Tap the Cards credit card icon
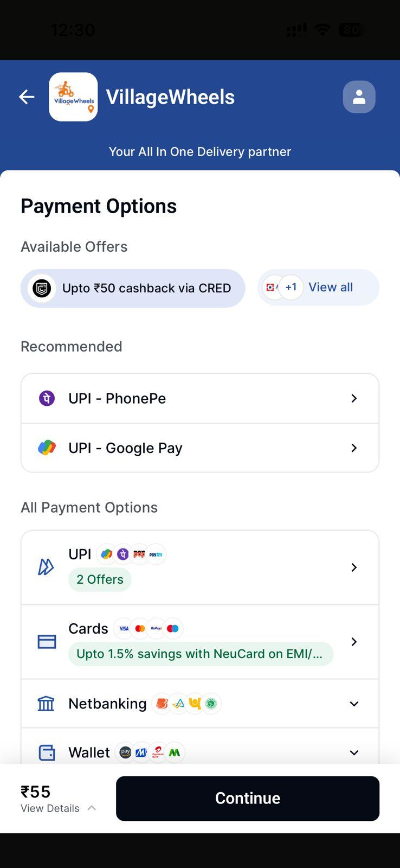The image size is (400, 868). [47, 642]
